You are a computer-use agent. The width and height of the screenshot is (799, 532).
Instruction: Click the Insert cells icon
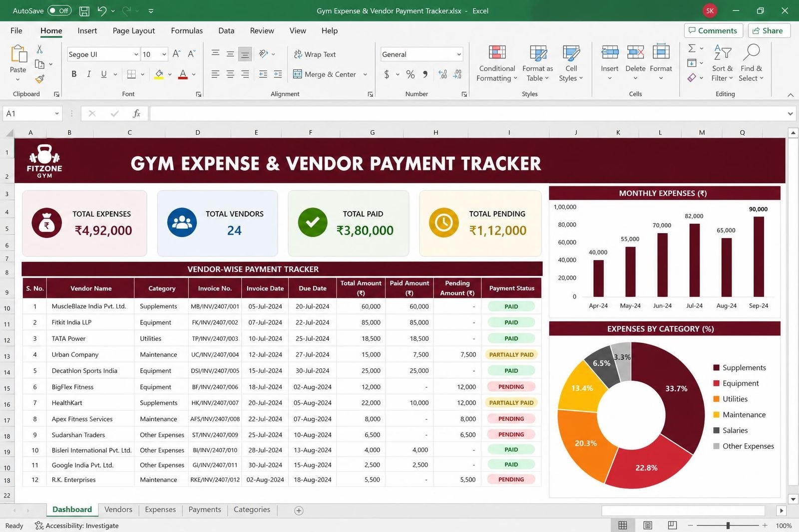click(610, 52)
